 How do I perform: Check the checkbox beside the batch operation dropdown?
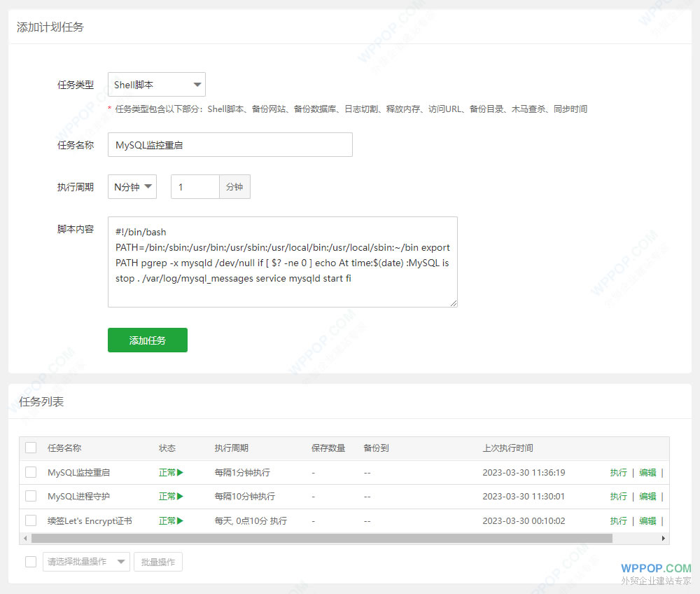[30, 562]
